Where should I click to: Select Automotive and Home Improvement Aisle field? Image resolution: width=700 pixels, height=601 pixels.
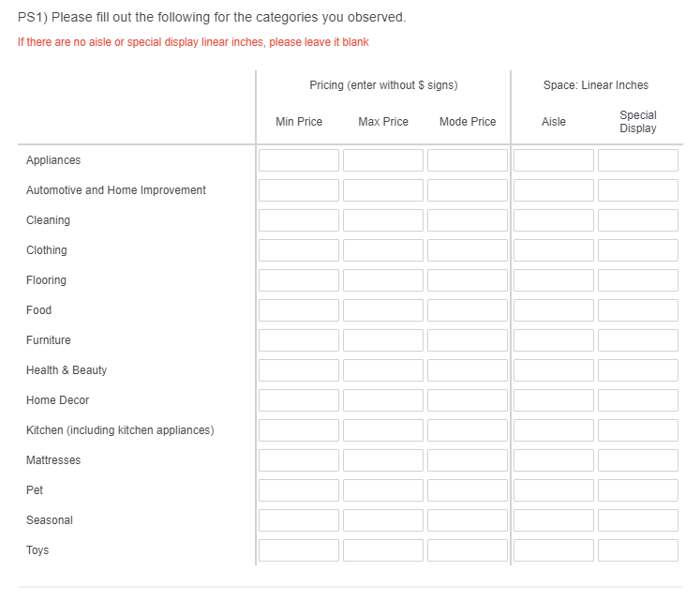553,190
